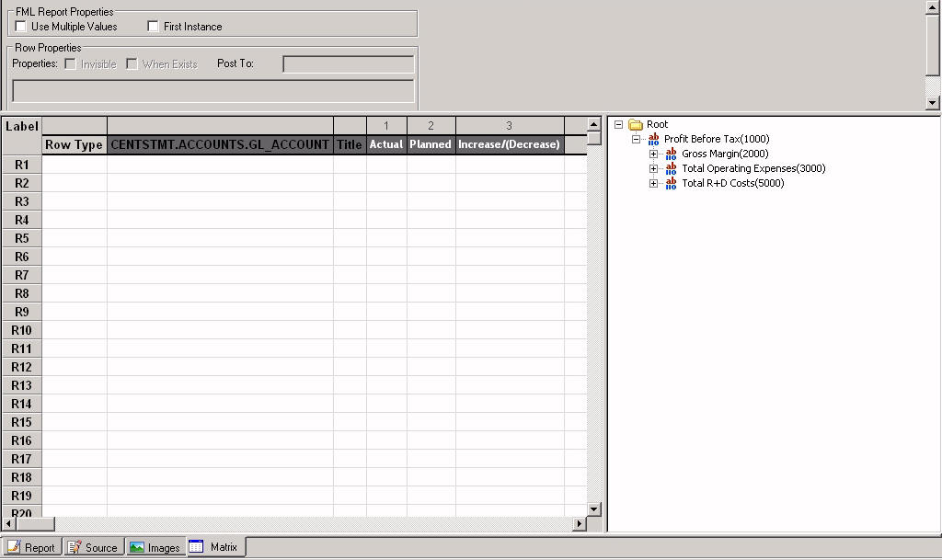Click column number 2 header
942x560 pixels.
pos(431,125)
